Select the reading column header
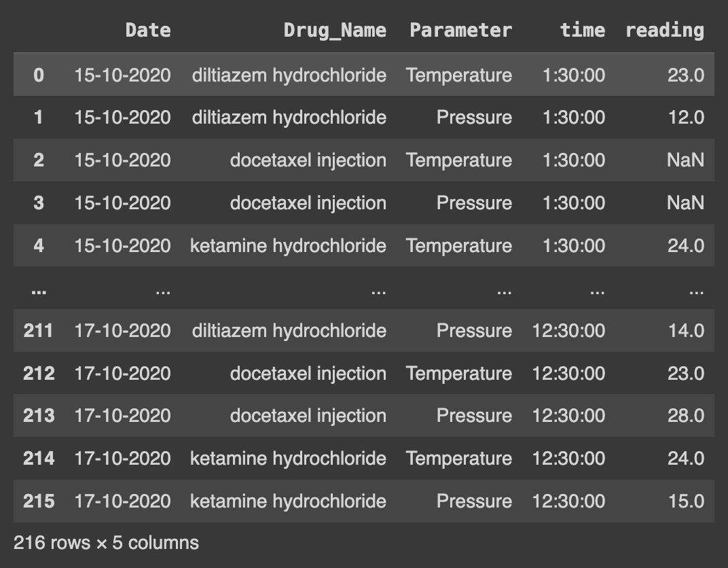 pos(664,30)
